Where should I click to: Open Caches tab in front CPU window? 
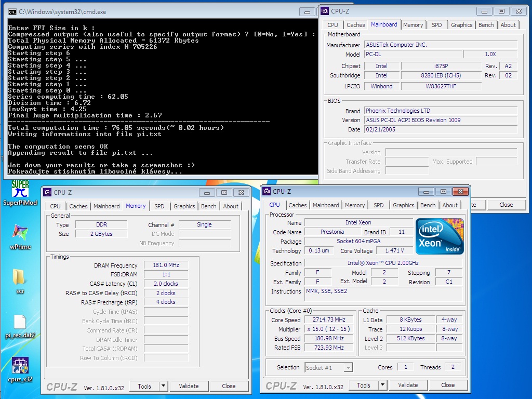pyautogui.click(x=297, y=205)
